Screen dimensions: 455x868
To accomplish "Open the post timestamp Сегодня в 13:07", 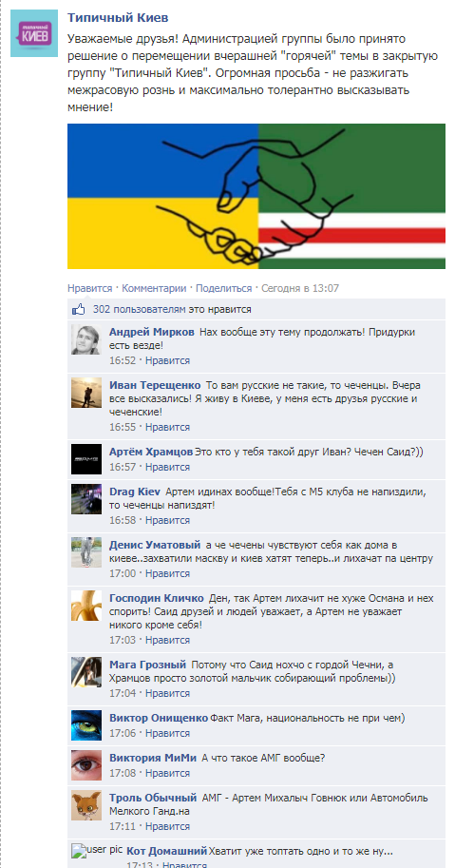I will click(300, 288).
